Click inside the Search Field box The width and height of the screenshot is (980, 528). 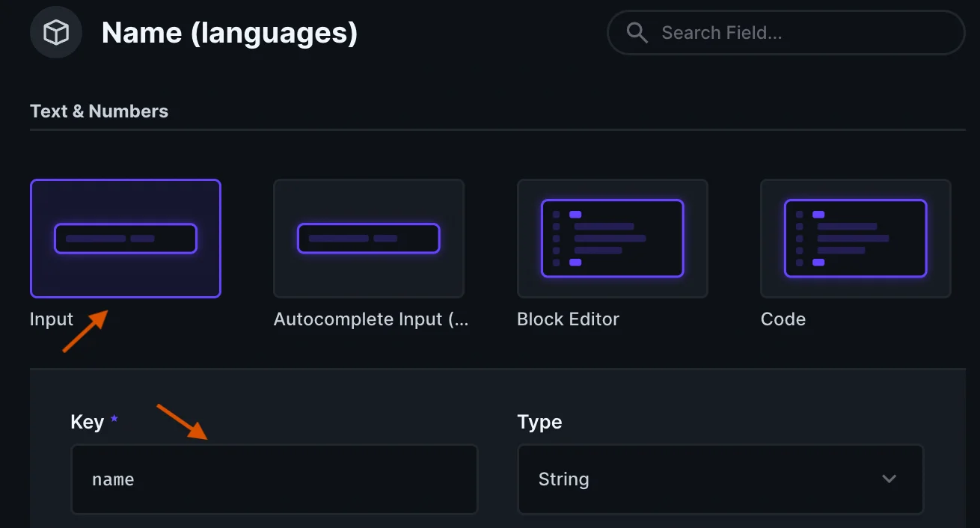point(800,33)
